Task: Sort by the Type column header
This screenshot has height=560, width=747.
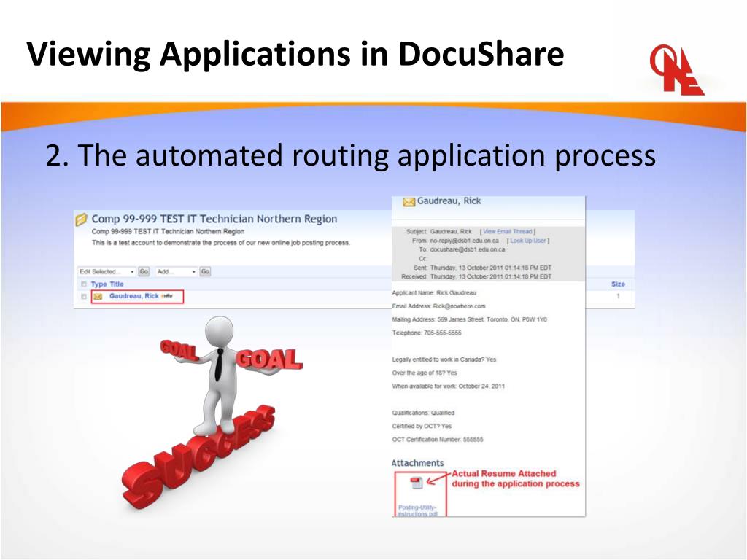Action: 98,284
